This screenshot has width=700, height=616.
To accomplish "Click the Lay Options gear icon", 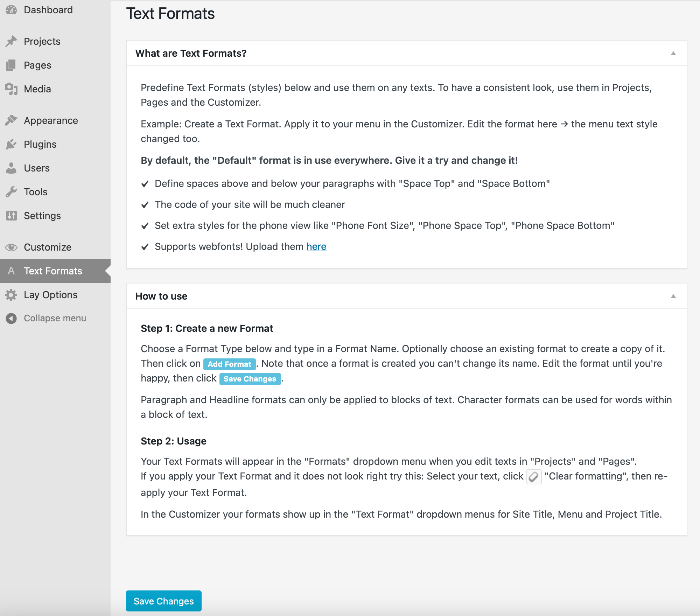I will 11,295.
